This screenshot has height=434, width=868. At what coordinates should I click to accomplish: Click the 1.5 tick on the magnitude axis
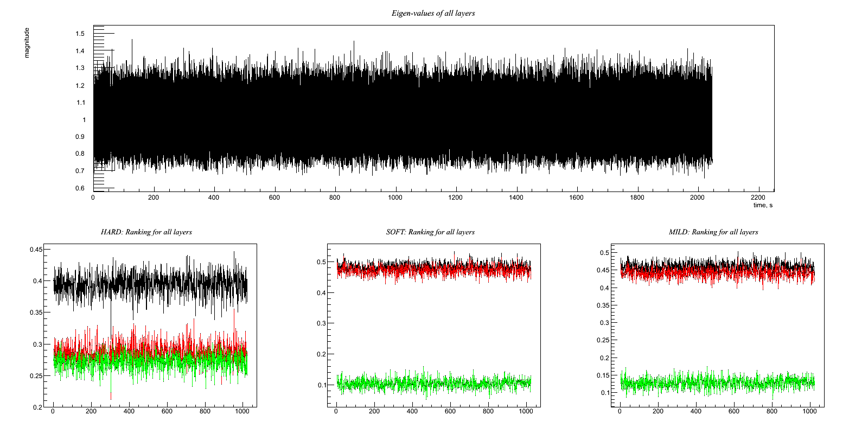(x=80, y=34)
